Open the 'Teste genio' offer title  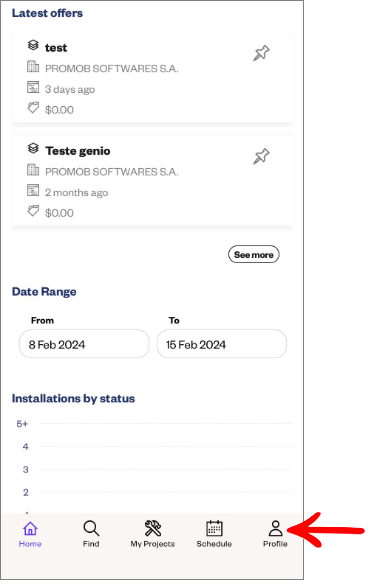(78, 151)
